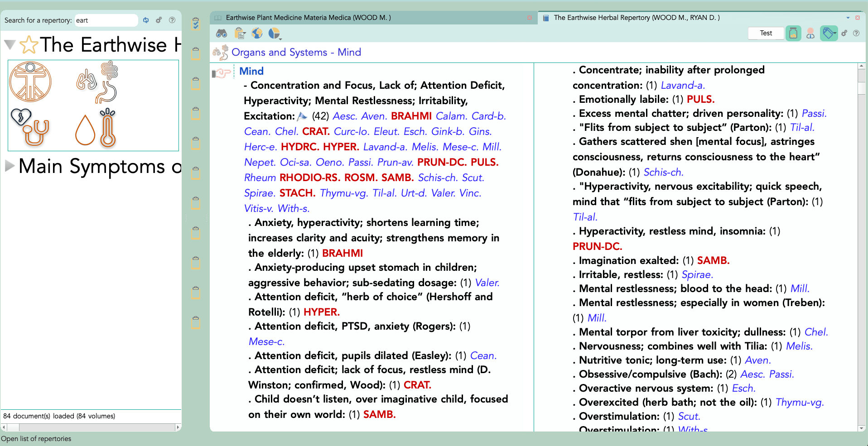Open the checked clipboard at top of strip

click(196, 24)
